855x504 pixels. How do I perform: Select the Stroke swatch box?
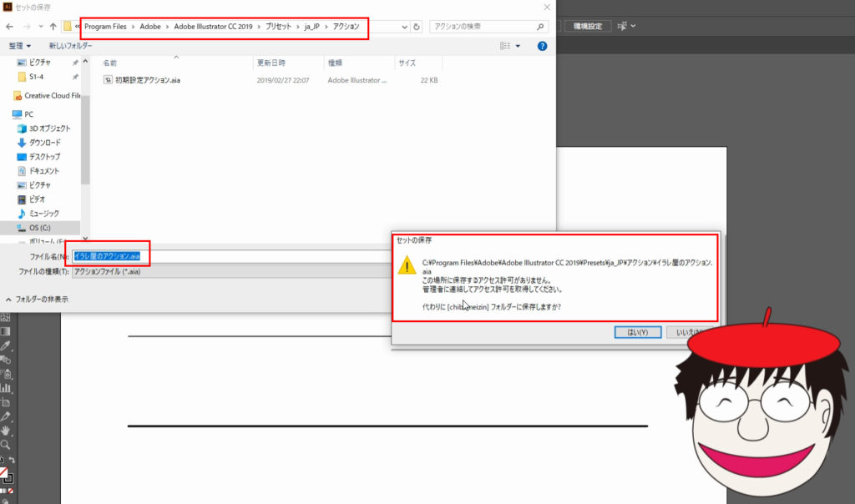tap(8, 478)
